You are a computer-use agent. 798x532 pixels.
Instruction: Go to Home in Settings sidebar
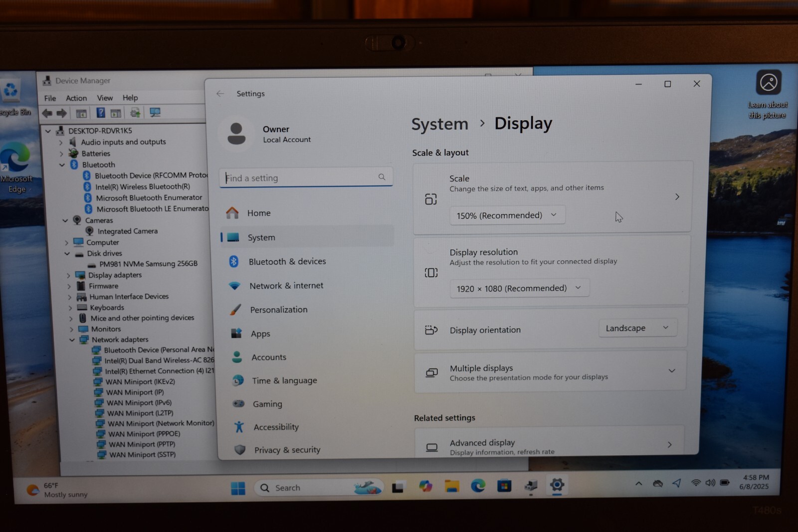pyautogui.click(x=307, y=213)
